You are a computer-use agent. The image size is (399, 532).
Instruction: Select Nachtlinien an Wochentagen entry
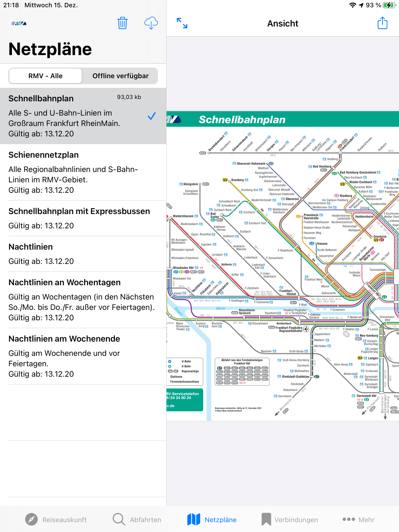83,300
